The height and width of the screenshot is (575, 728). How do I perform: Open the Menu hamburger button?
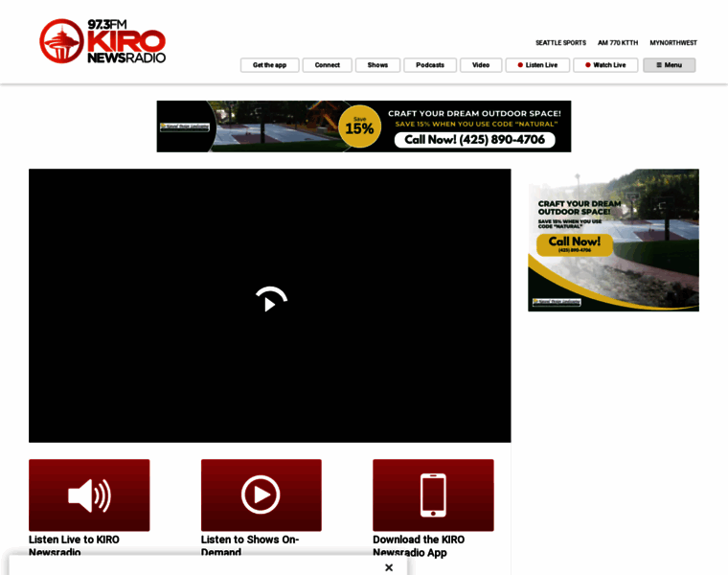coord(669,65)
